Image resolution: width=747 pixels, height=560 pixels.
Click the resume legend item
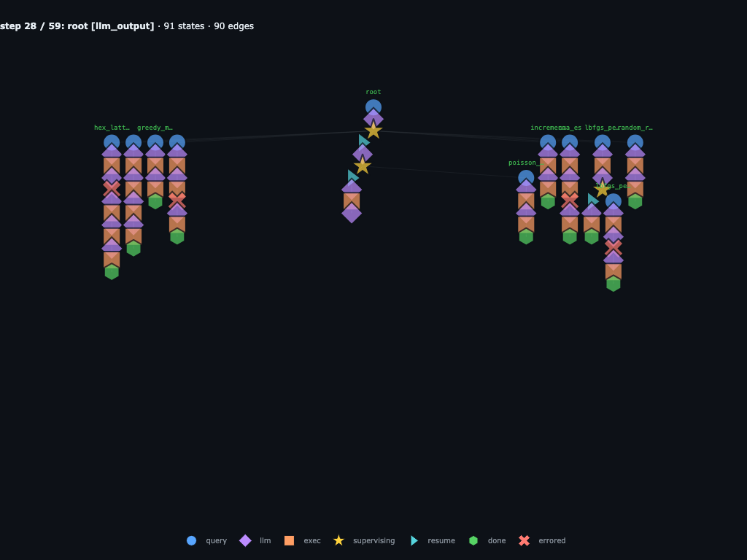[x=433, y=540]
